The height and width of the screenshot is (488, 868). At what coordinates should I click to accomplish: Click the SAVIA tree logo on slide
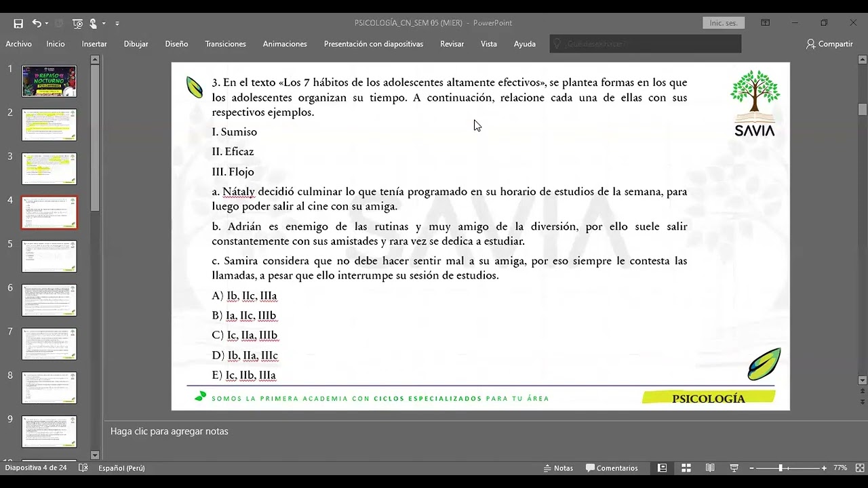[x=755, y=103]
